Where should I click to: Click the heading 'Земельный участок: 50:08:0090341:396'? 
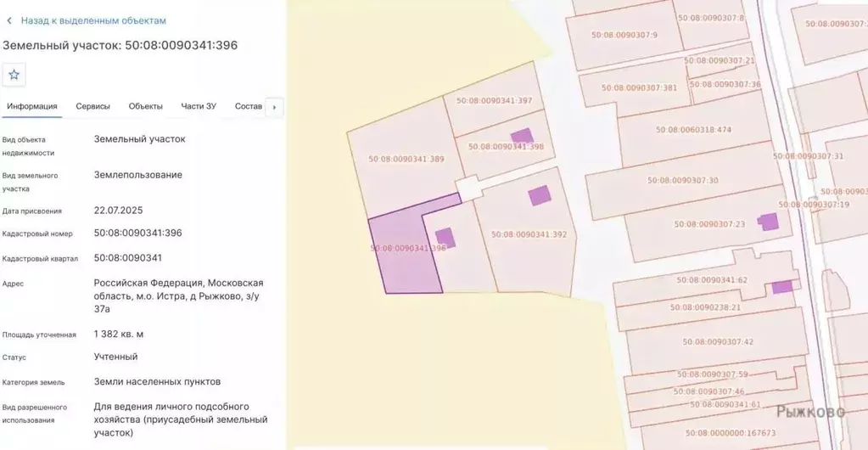tap(120, 46)
